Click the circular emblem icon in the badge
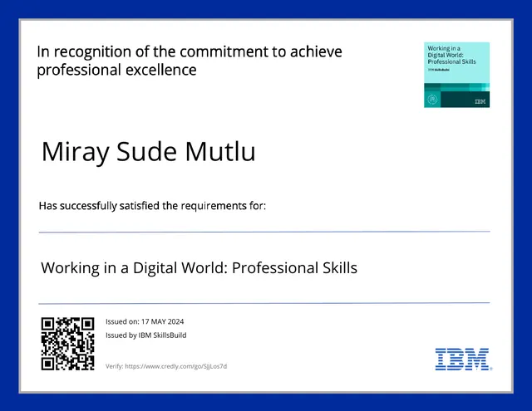 [432, 100]
